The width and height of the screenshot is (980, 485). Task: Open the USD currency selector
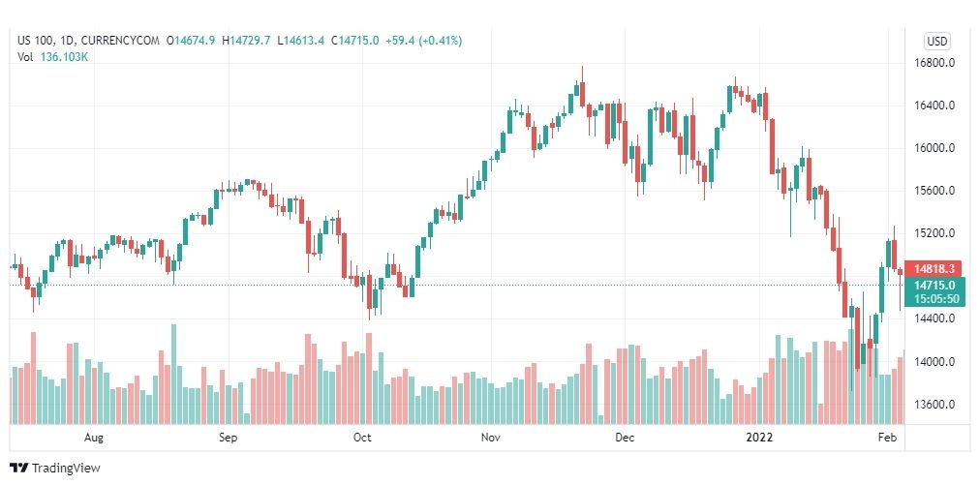coord(936,42)
